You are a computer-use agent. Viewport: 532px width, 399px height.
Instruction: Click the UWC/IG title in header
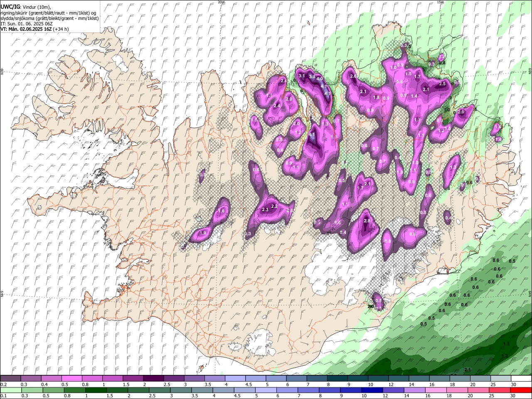click(10, 7)
